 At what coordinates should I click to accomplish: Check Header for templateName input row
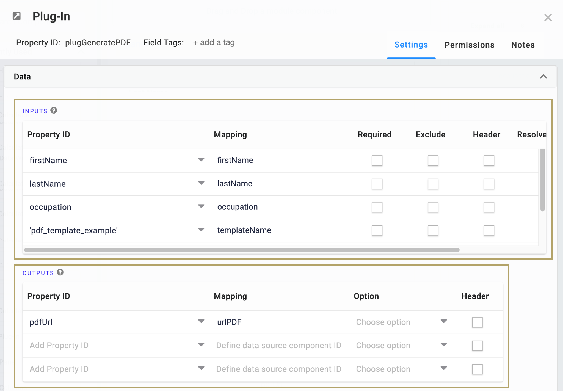[489, 231]
